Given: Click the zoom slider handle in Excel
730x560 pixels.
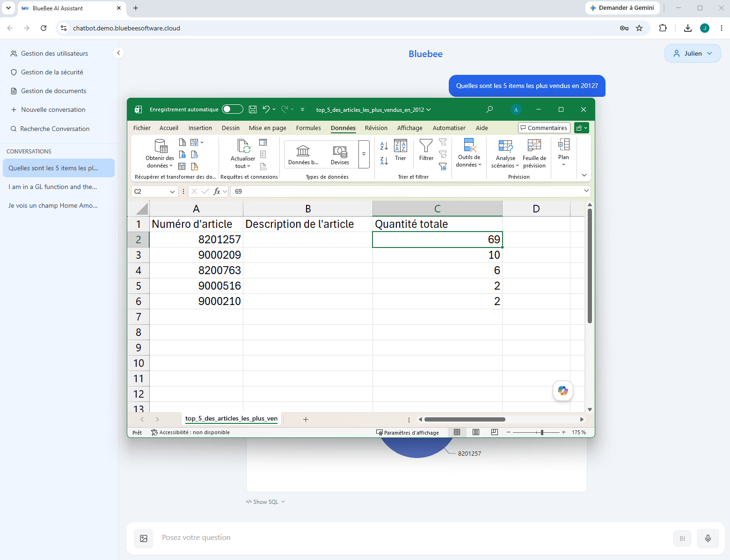Looking at the screenshot, I should click(542, 432).
